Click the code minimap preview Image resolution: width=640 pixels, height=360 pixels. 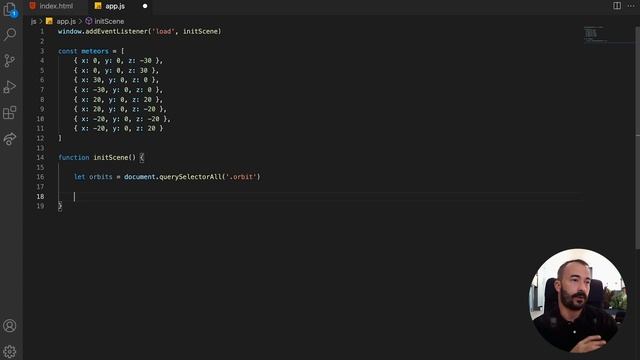tap(595, 34)
